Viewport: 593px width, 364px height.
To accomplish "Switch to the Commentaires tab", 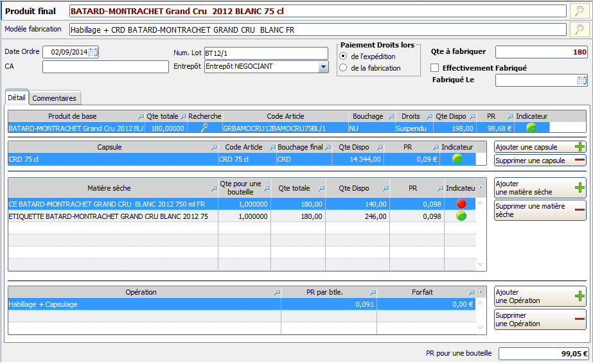I will pyautogui.click(x=54, y=98).
